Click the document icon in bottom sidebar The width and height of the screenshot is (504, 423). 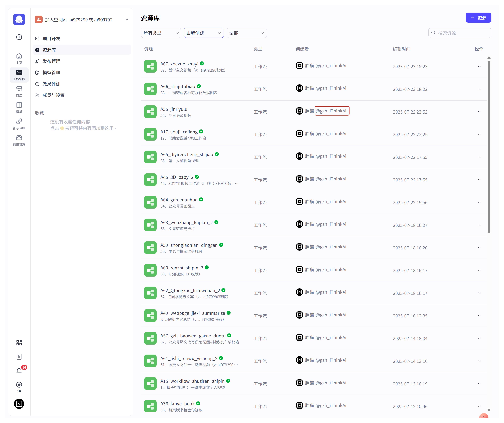pyautogui.click(x=19, y=356)
